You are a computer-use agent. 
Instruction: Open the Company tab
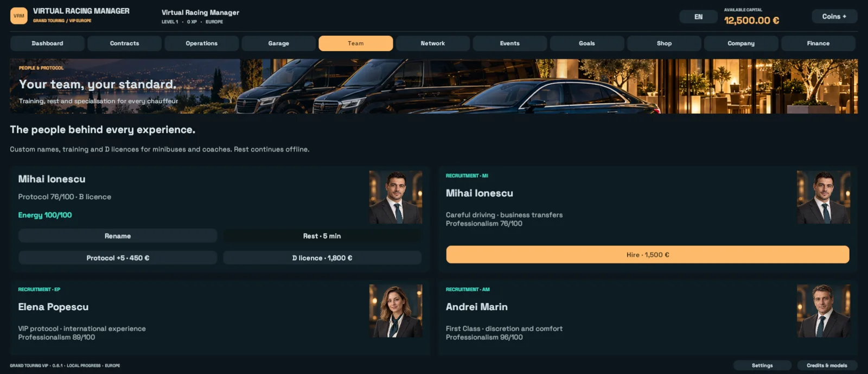(741, 43)
